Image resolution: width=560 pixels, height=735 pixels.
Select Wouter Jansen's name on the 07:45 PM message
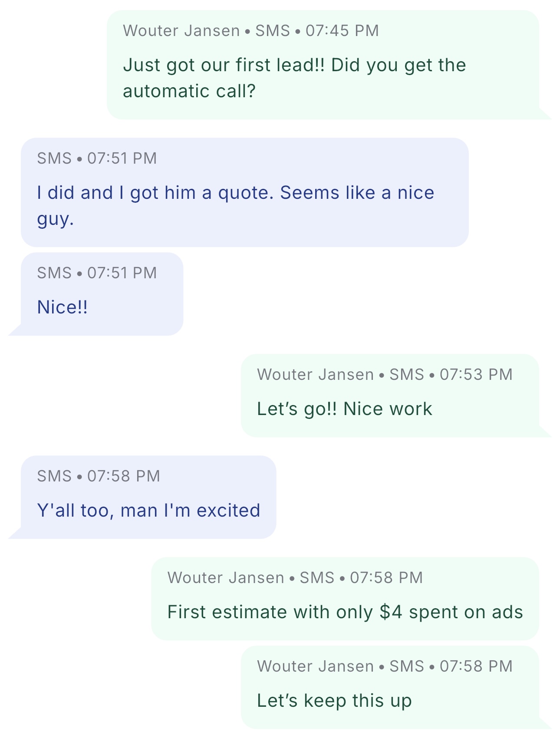pos(181,31)
